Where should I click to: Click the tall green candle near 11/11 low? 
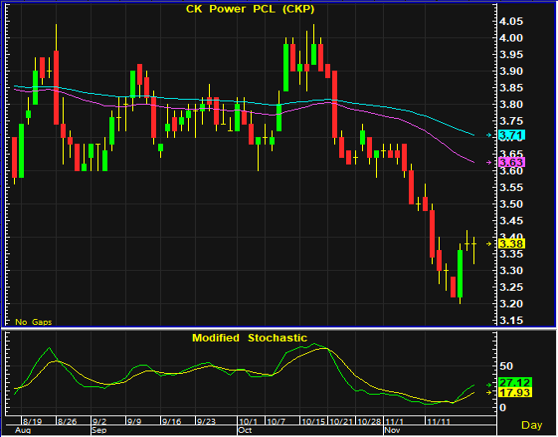pyautogui.click(x=460, y=274)
